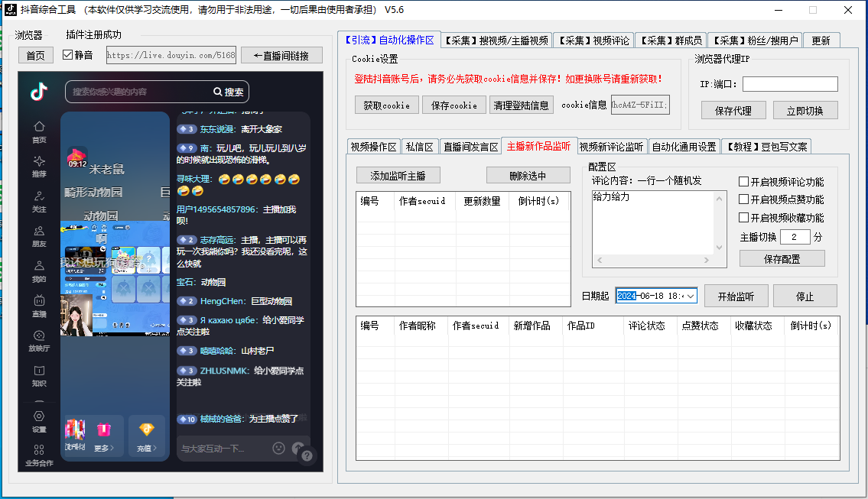
Task: Click the 立即切换 button
Action: click(x=805, y=110)
